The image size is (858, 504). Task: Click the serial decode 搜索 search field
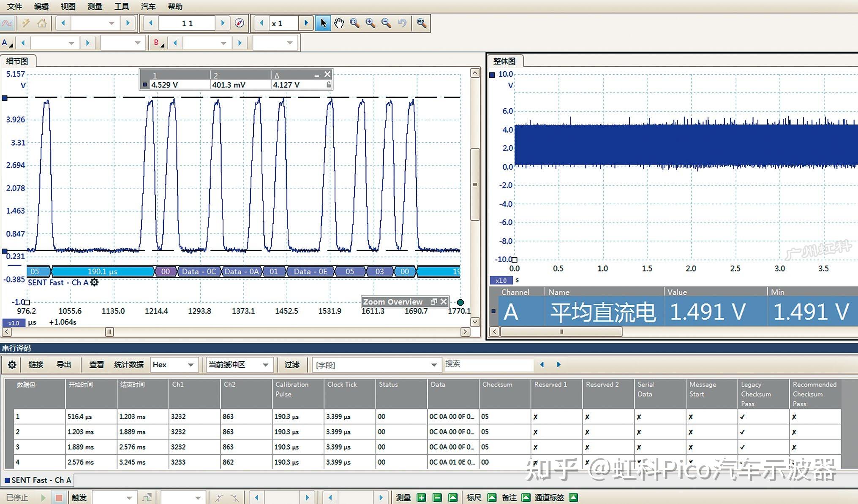point(488,364)
